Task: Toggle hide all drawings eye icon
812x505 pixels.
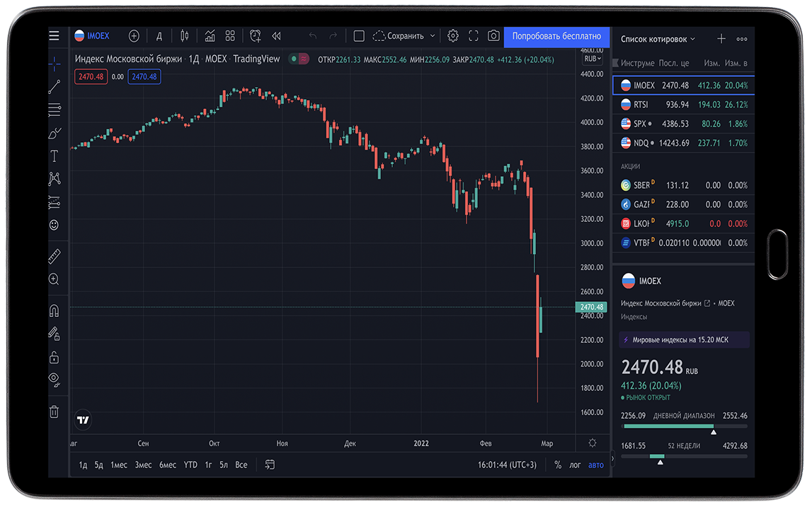Action: pyautogui.click(x=54, y=381)
